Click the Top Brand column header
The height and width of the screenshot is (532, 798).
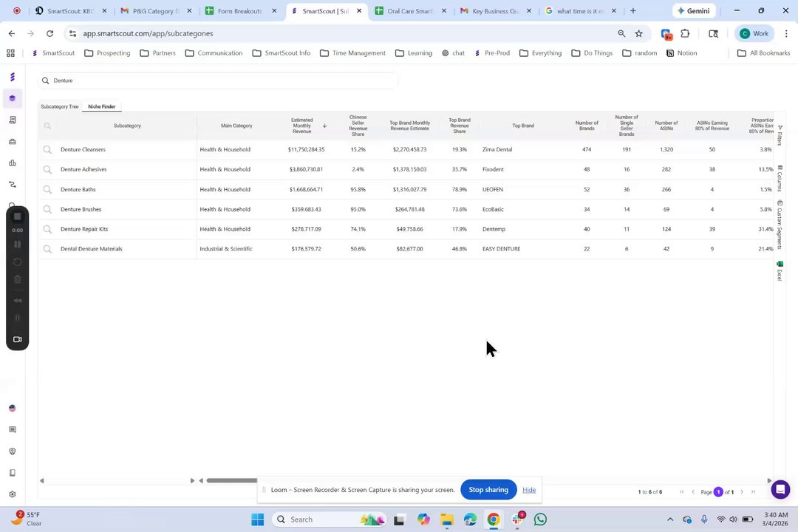(522, 126)
